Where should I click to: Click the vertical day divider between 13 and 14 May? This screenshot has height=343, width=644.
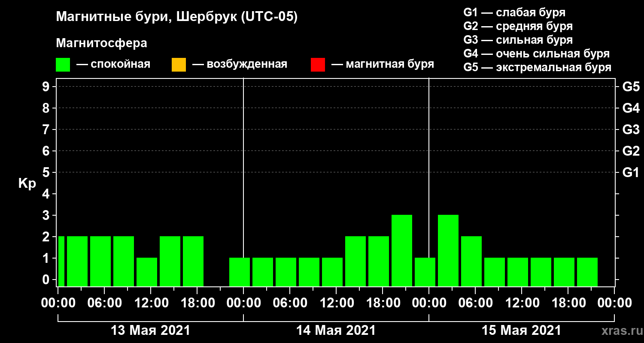(x=243, y=182)
